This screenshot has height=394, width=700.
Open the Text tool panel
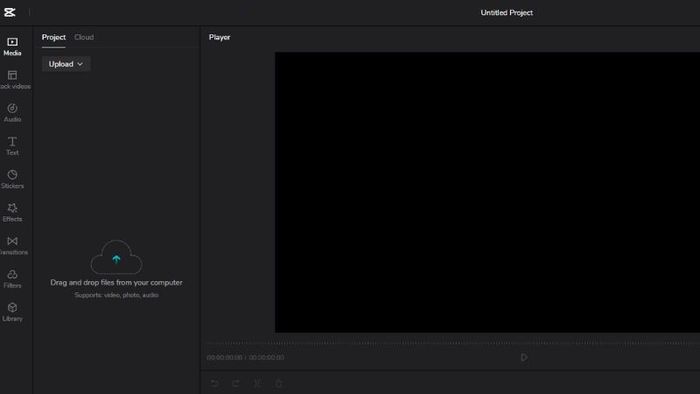pyautogui.click(x=12, y=146)
